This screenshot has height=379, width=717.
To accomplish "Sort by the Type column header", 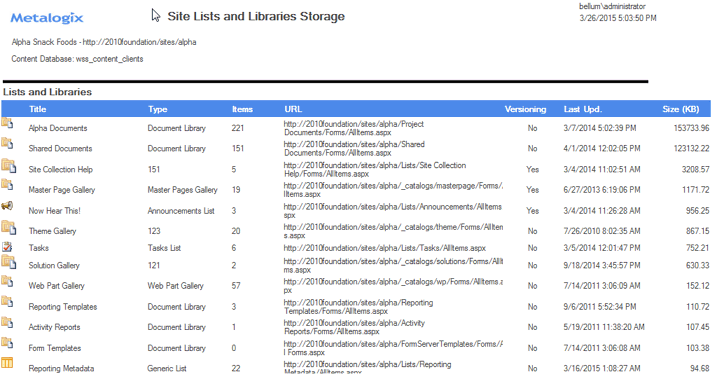I will (157, 109).
